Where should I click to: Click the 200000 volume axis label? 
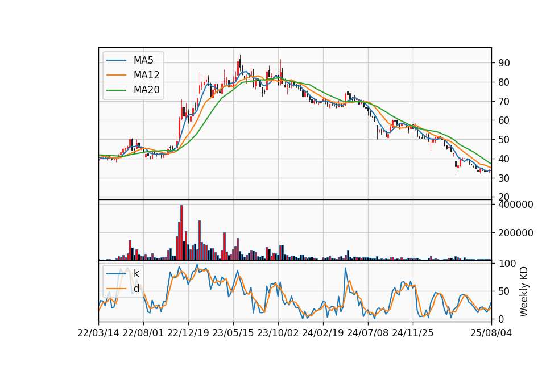tap(516, 233)
